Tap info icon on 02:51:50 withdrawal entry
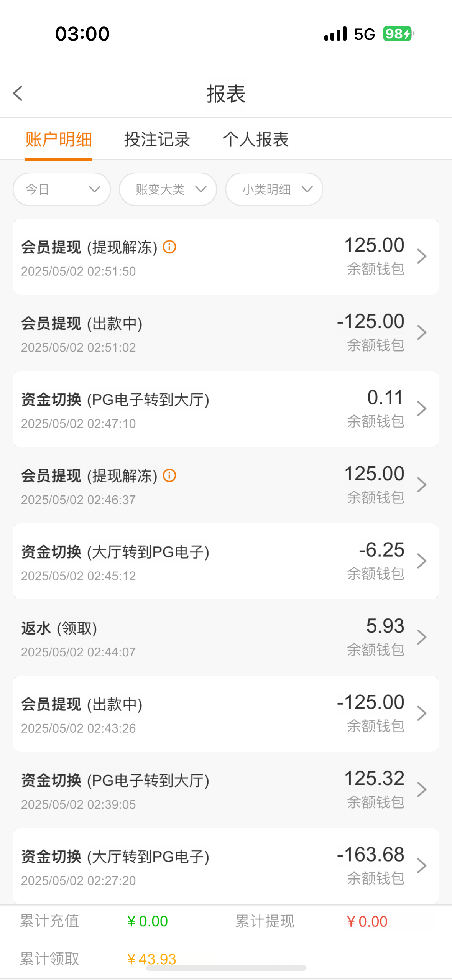 (169, 247)
